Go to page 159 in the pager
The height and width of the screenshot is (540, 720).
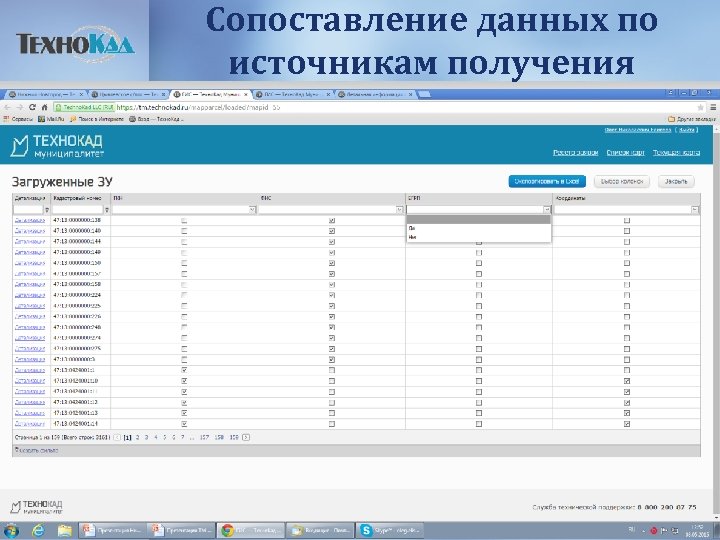[x=234, y=438]
